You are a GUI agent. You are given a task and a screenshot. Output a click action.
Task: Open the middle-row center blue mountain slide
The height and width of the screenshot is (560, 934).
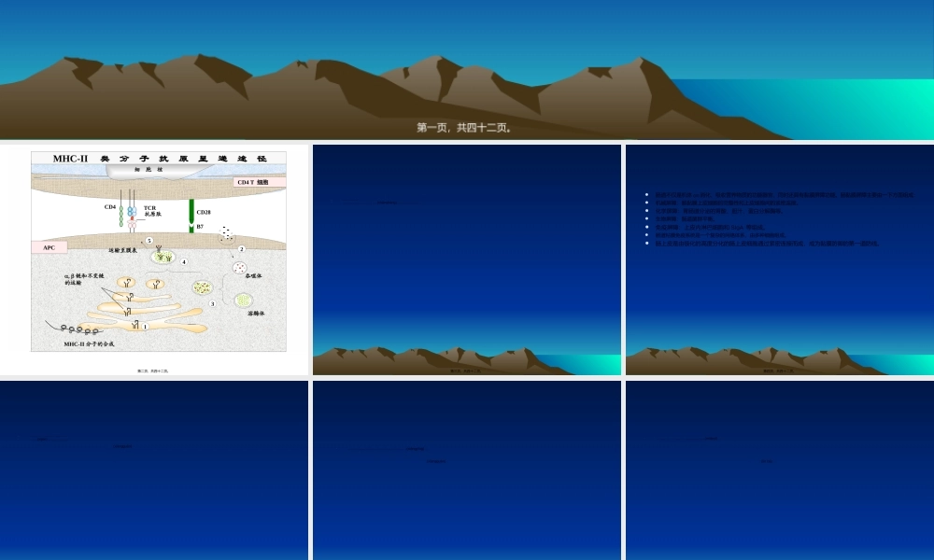467,259
